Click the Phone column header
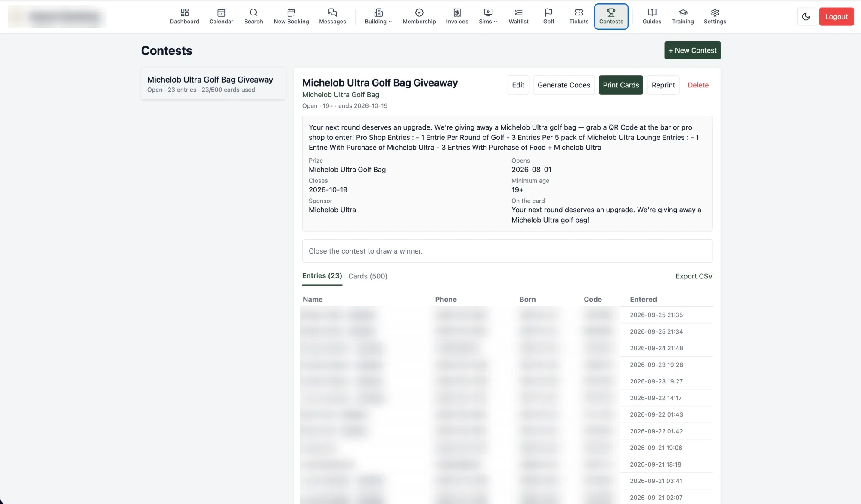This screenshot has width=861, height=504. [x=446, y=299]
